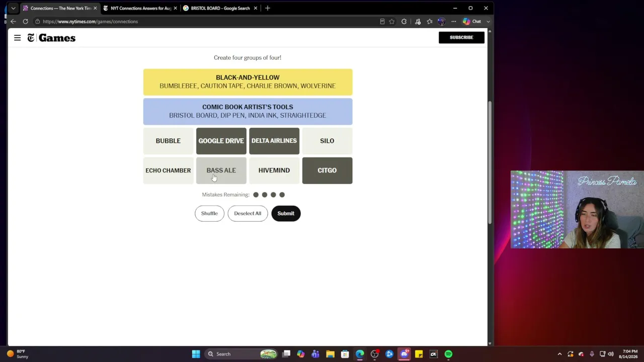Viewport: 644px width, 362px height.
Task: Open Task View on the taskbar
Action: coord(286,354)
